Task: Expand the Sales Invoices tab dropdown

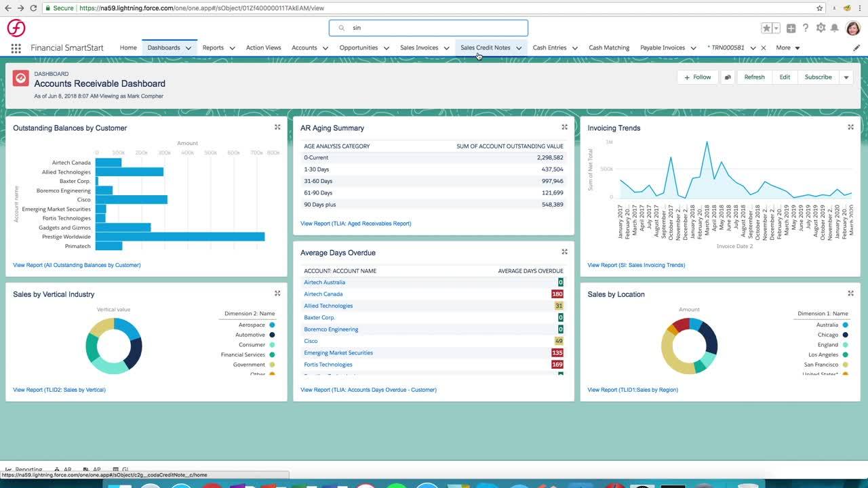Action: (x=447, y=48)
